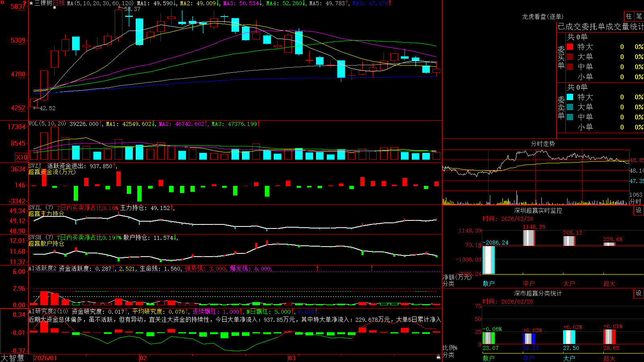
Task: Click the blue 中户 ratio bar at 20.77
Action: click(x=529, y=339)
